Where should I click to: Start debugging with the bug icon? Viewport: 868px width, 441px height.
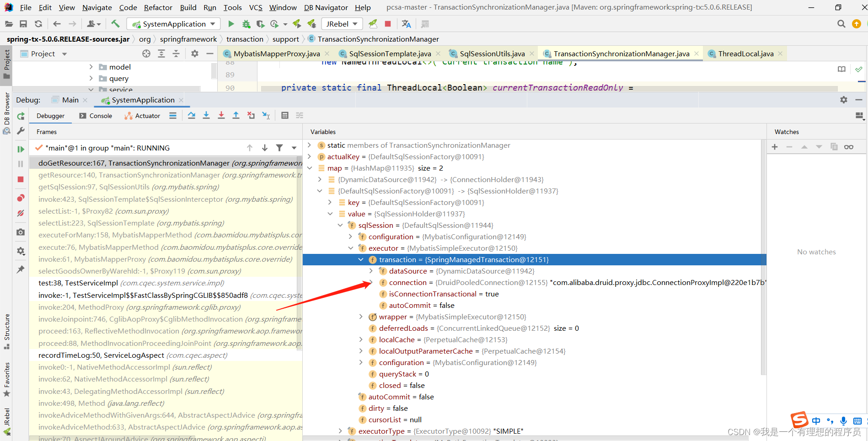coord(246,24)
